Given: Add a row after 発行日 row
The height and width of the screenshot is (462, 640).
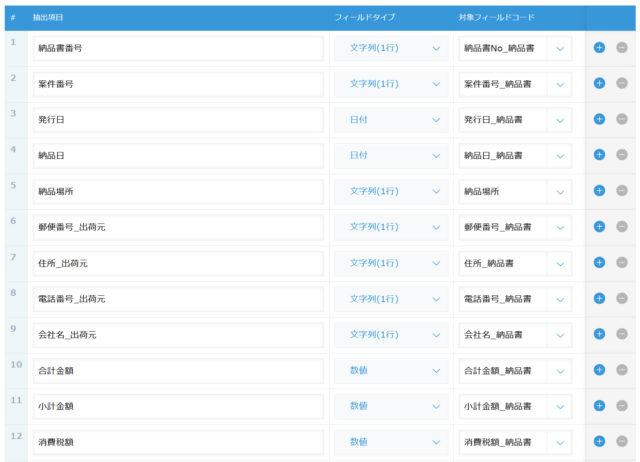Looking at the screenshot, I should [599, 119].
